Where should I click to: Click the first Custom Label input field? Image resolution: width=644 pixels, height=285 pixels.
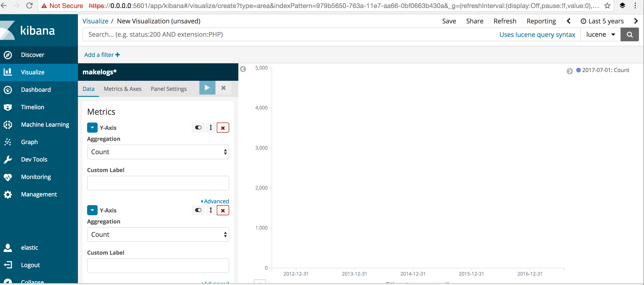158,183
